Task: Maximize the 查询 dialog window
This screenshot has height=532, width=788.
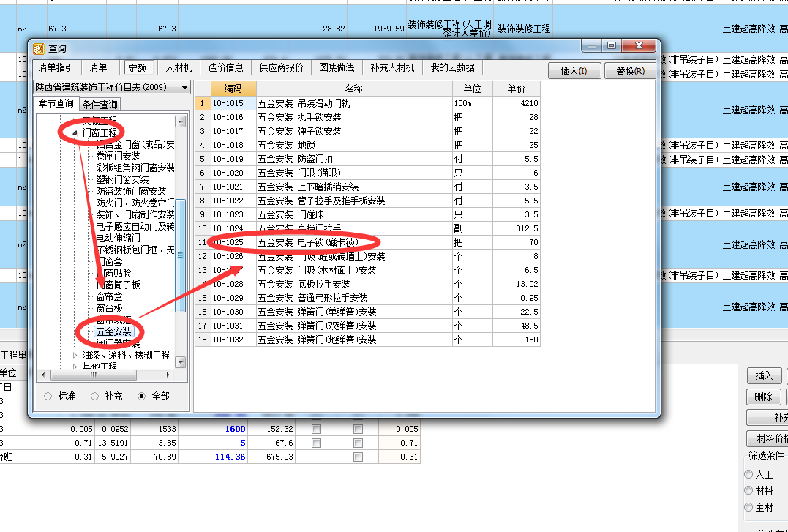Action: 611,46
